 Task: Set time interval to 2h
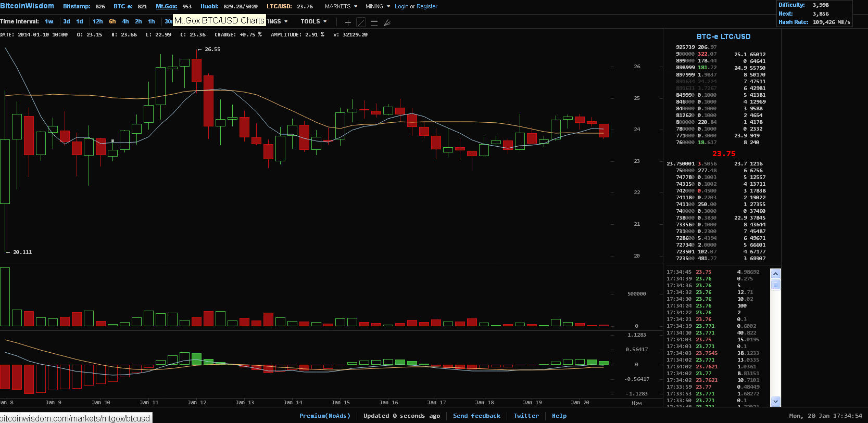139,21
